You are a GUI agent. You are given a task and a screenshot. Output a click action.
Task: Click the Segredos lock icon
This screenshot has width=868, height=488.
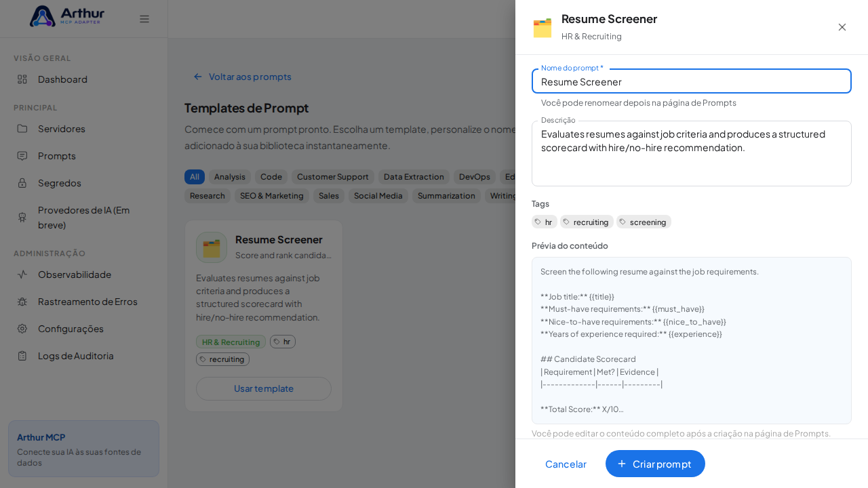coord(22,183)
